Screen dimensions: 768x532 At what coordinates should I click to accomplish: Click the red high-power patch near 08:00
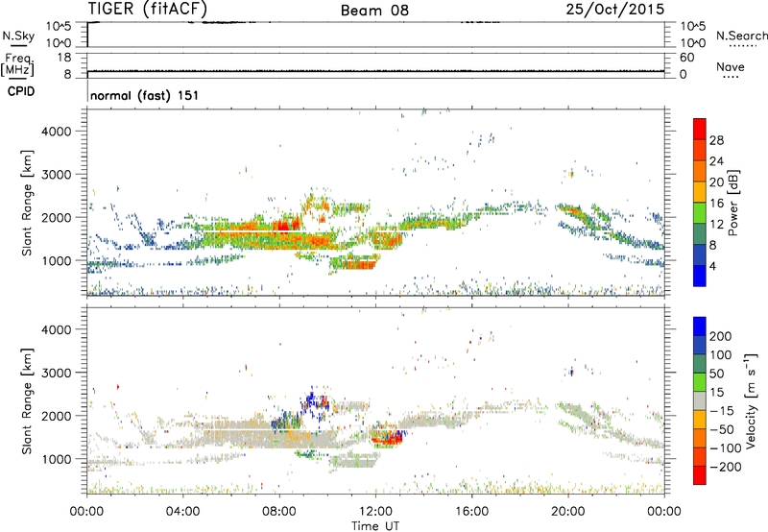point(284,226)
